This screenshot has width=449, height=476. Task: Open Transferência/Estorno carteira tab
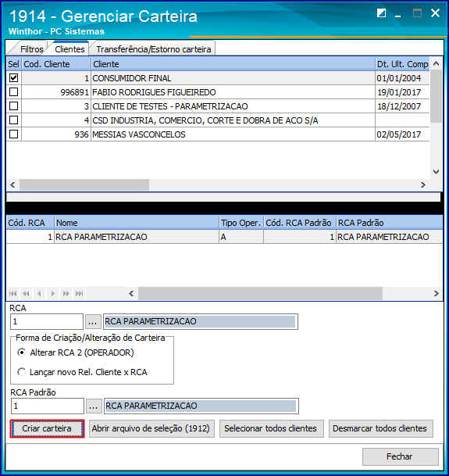154,49
